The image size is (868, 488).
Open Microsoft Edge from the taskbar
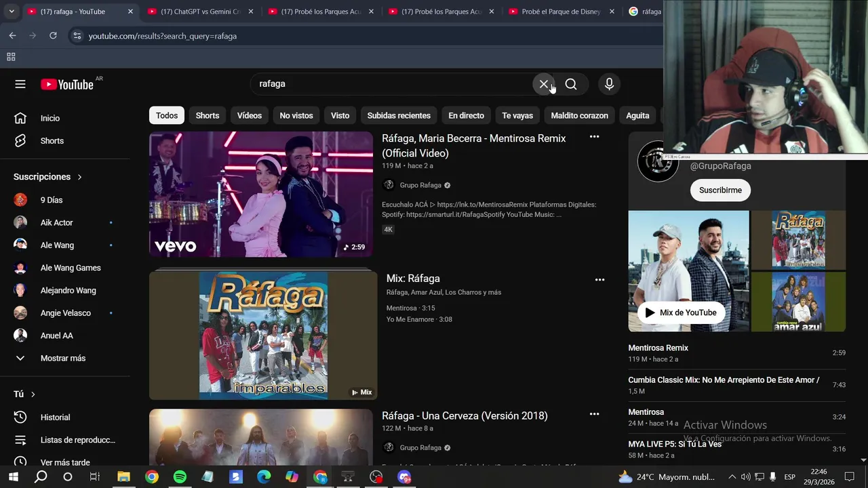[x=264, y=477]
